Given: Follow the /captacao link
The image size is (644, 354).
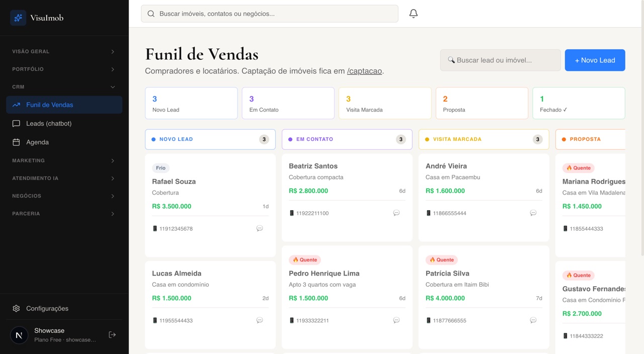Looking at the screenshot, I should pos(365,71).
